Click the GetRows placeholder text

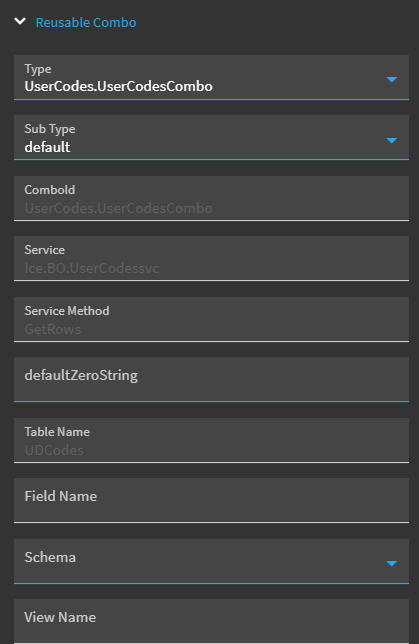(53, 329)
